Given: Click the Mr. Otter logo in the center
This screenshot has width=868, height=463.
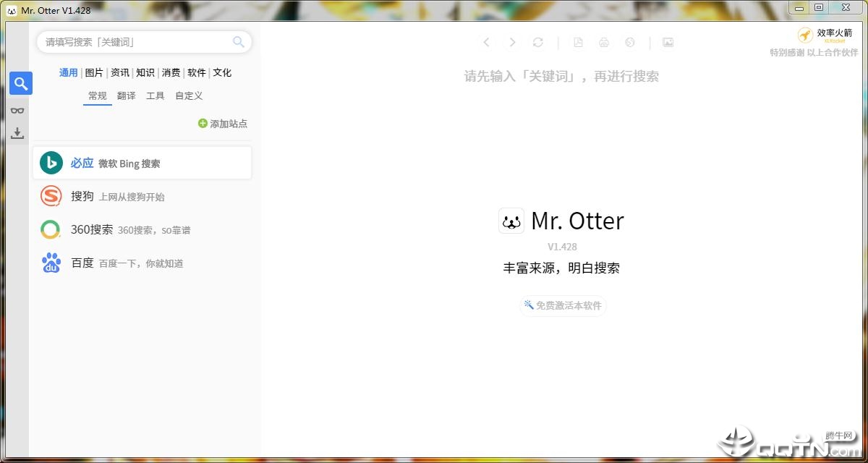Looking at the screenshot, I should pyautogui.click(x=511, y=221).
